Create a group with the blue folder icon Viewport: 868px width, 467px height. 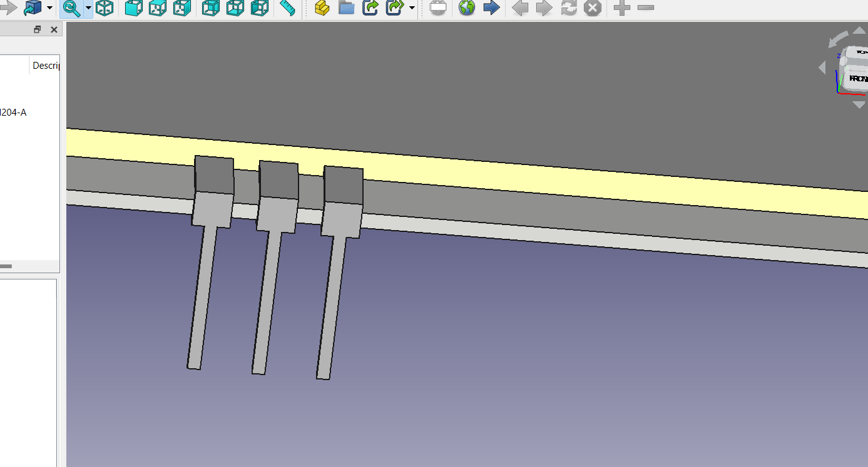coord(346,8)
